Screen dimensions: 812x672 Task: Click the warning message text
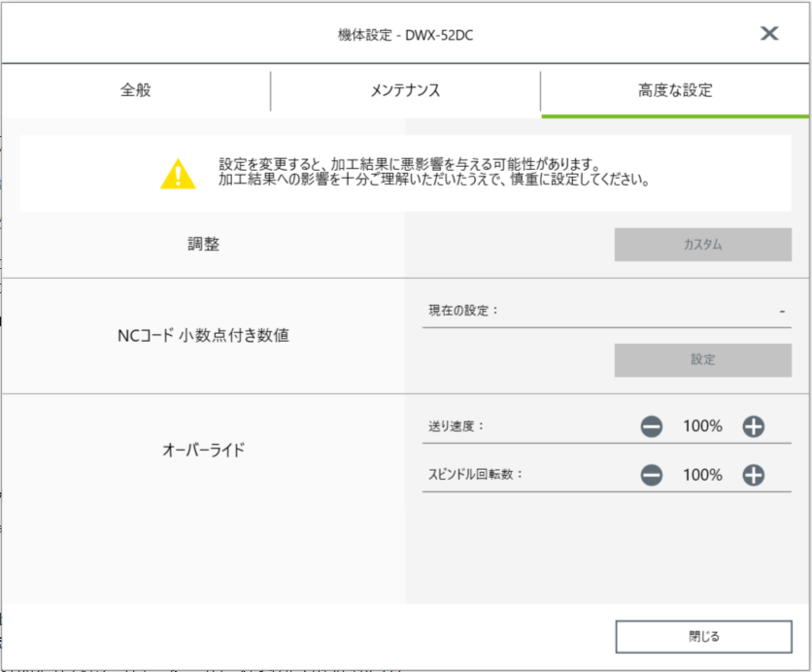(x=434, y=173)
